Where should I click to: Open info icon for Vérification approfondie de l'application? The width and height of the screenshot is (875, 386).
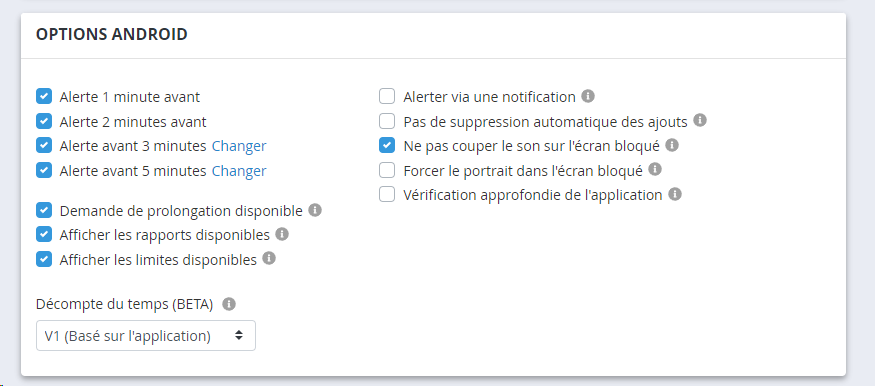pyautogui.click(x=675, y=194)
